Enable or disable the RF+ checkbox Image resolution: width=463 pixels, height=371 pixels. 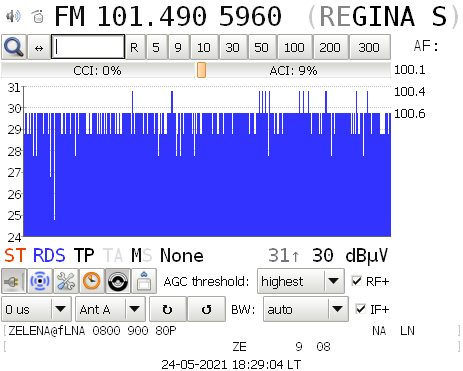click(357, 281)
